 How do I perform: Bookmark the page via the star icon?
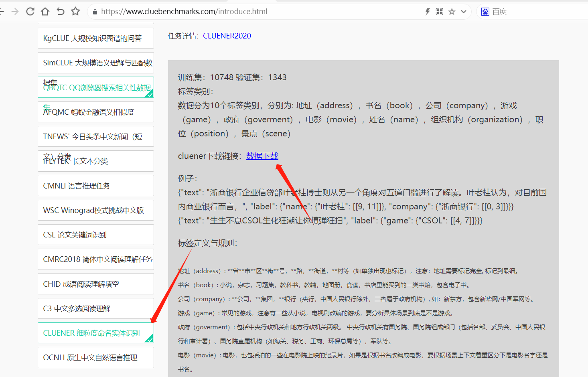pyautogui.click(x=75, y=11)
